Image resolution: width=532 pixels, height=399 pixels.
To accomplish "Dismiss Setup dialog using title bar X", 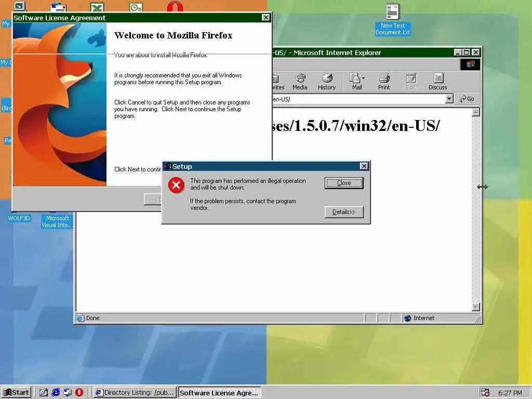I will (x=364, y=166).
